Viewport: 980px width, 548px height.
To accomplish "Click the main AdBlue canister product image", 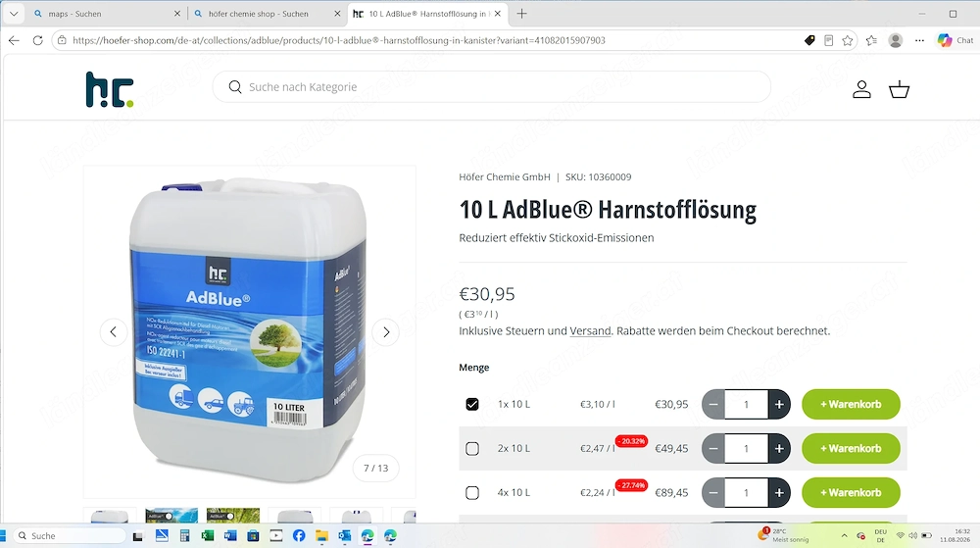I will point(249,331).
